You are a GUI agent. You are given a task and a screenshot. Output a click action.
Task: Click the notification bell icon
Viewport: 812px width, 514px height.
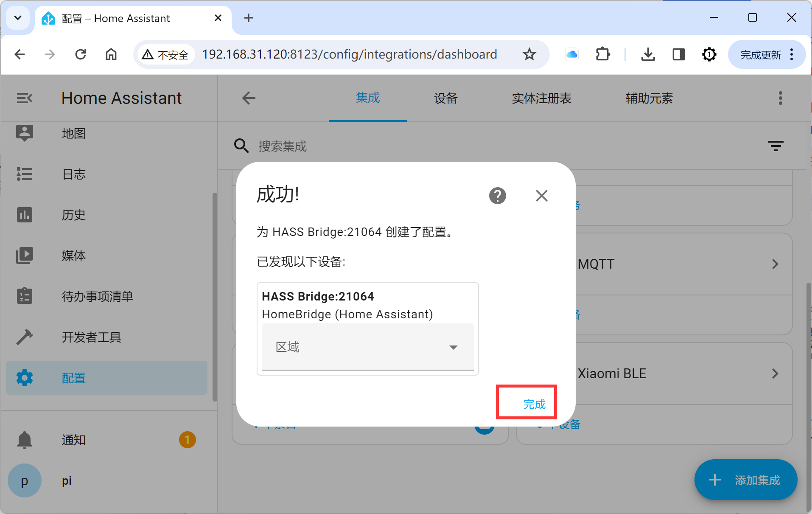coord(25,440)
